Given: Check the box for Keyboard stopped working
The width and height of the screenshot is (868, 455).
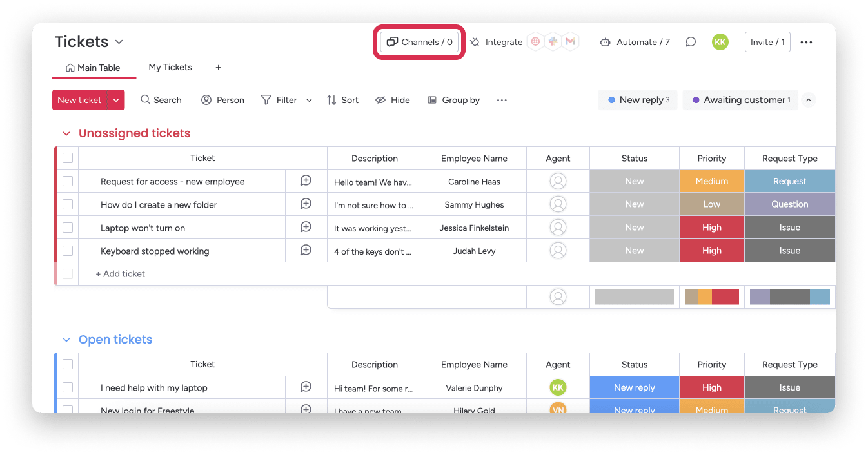Looking at the screenshot, I should pyautogui.click(x=68, y=251).
